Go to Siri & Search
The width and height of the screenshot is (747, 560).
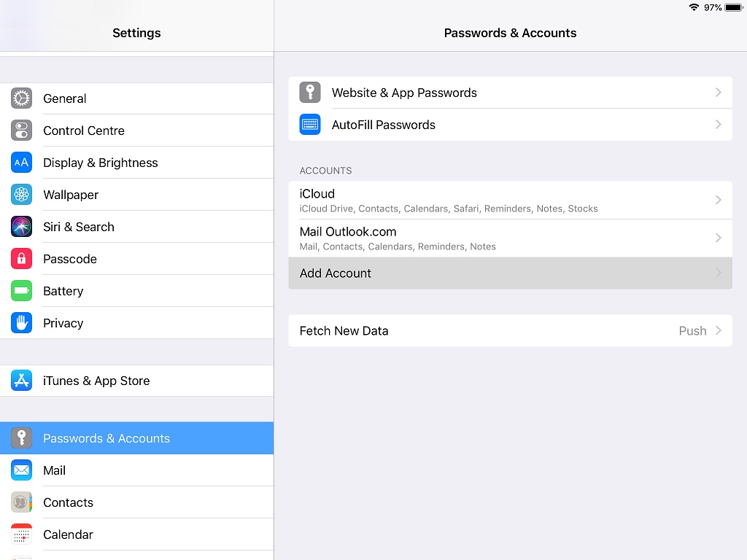point(136,227)
